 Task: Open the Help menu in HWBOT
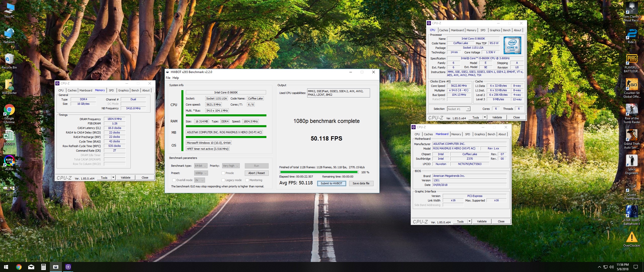point(176,78)
